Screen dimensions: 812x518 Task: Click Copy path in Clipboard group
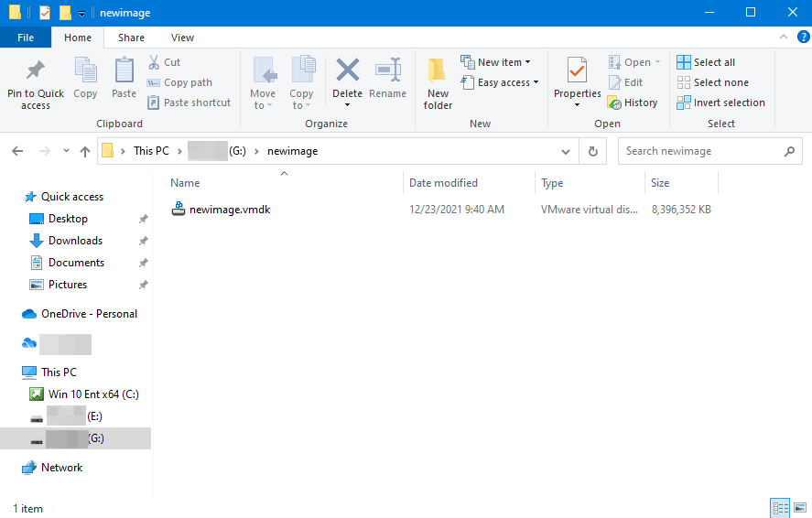click(x=179, y=82)
